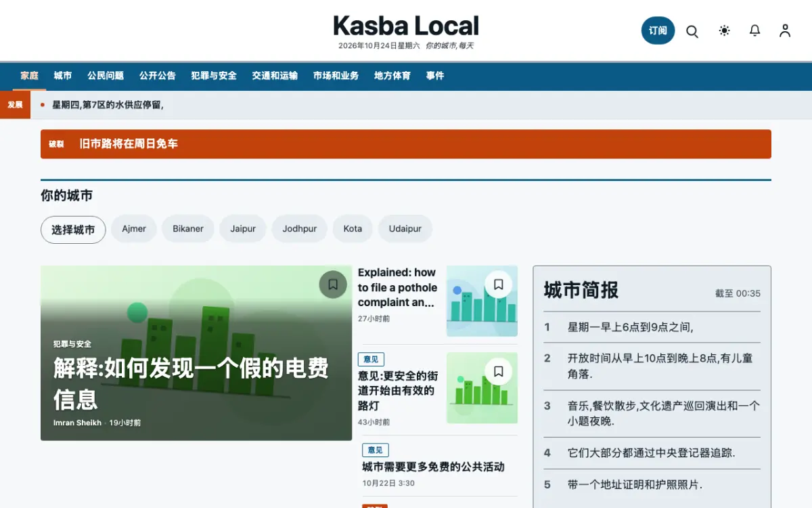The image size is (812, 508).
Task: Select the Bikaner city chip
Action: pos(188,229)
